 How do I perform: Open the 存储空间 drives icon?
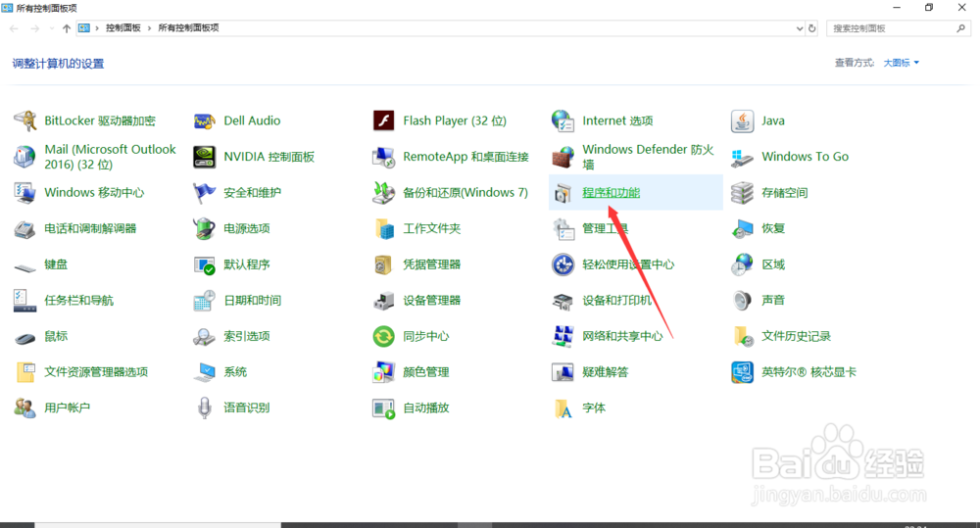click(743, 192)
